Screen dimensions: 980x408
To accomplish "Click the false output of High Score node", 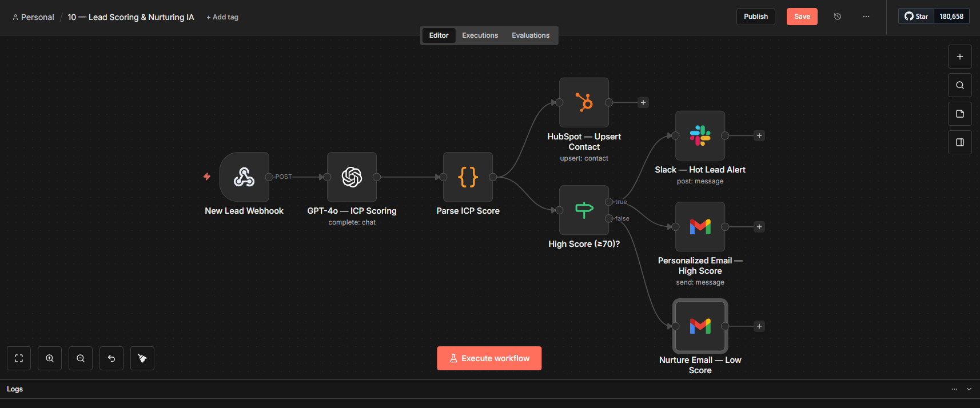I will click(x=609, y=218).
